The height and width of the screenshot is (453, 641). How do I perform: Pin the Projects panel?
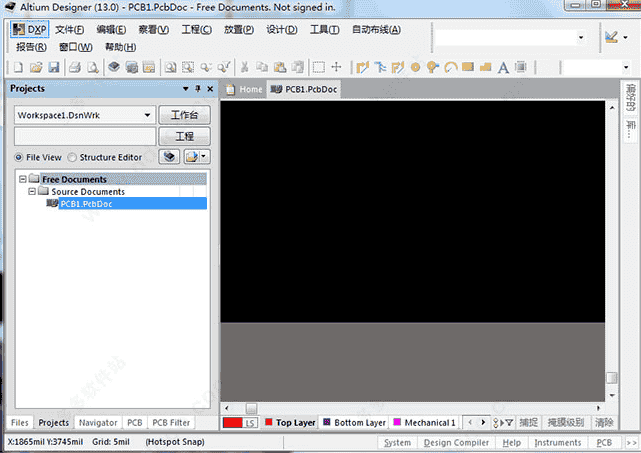[197, 89]
